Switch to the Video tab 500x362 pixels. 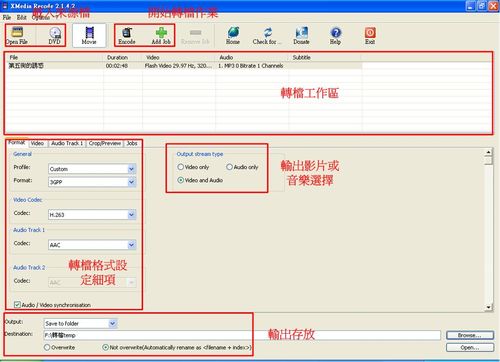(37, 143)
